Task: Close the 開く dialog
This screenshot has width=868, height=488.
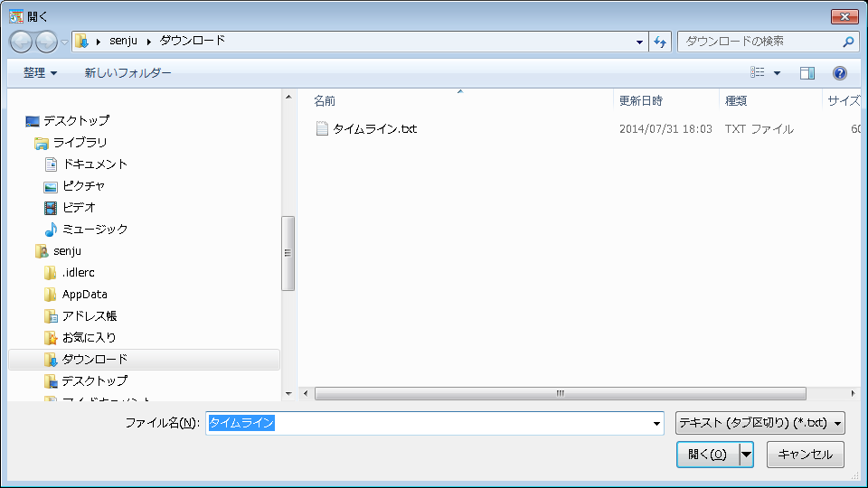Action: coord(844,16)
